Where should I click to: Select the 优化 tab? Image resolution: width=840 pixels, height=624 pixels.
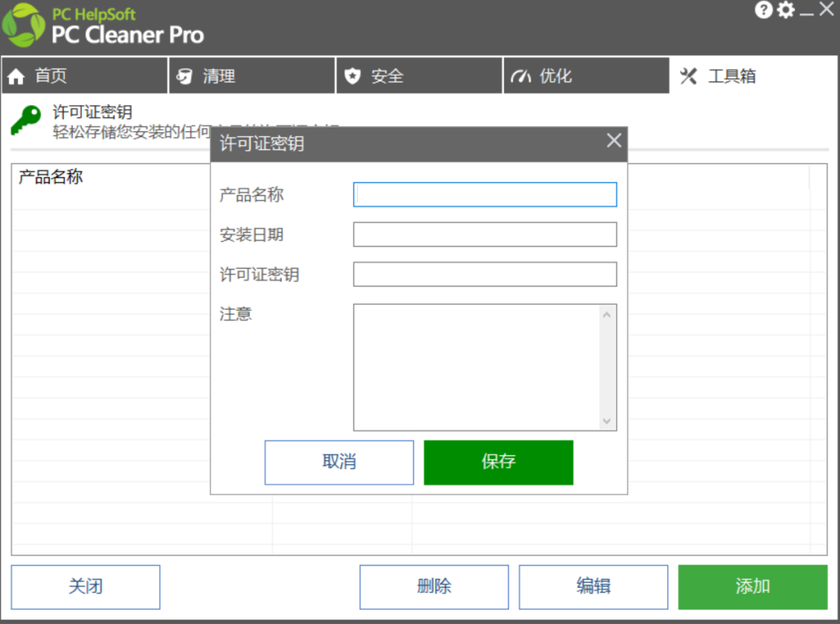586,75
